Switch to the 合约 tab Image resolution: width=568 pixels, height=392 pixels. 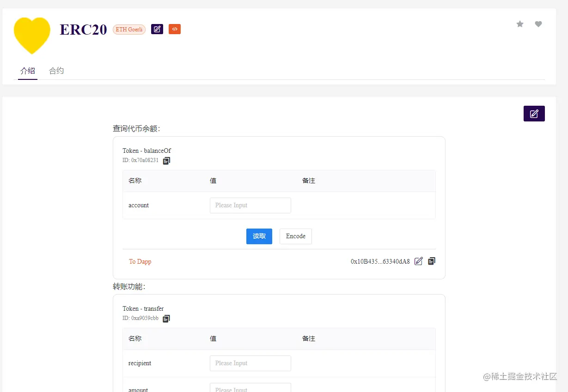[56, 71]
